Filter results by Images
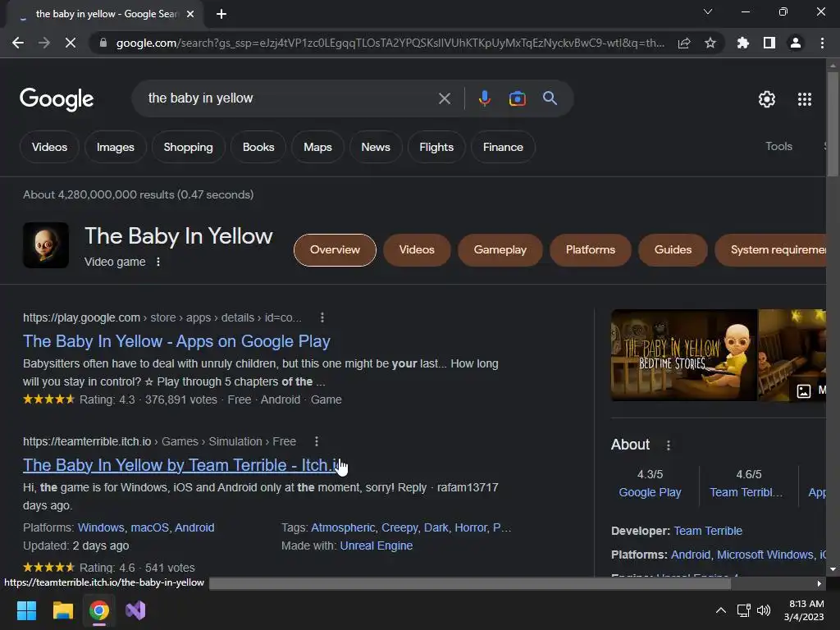840x630 pixels. 115,147
